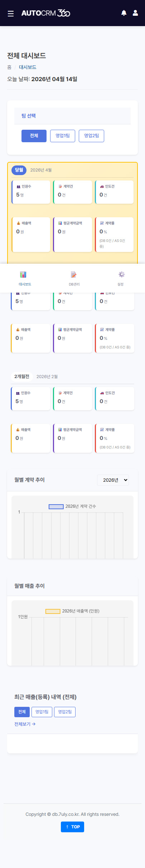Select 영업1팀 team filter
This screenshot has width=145, height=868.
click(63, 136)
